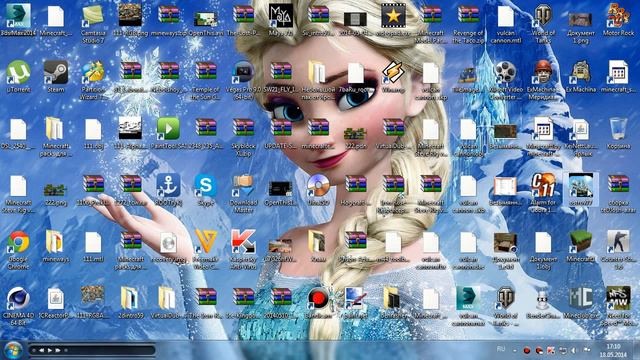Select the 2dintro39 folder

point(131,303)
